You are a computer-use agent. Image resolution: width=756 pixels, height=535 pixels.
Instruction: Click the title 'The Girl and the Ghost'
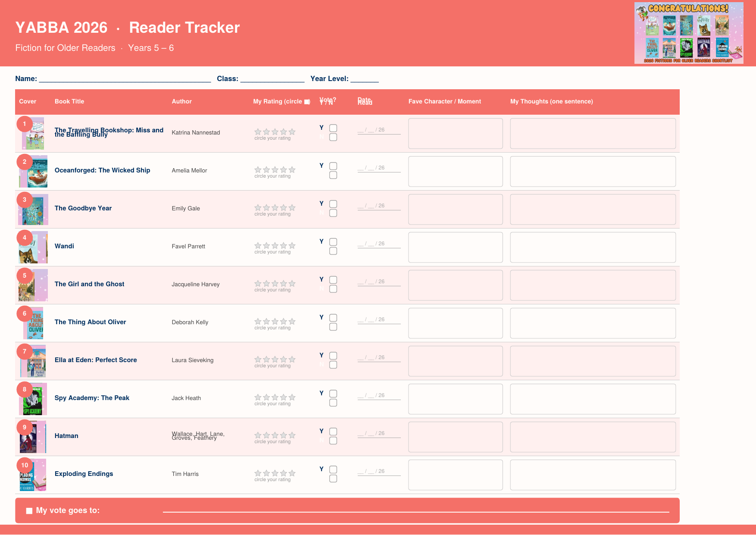[90, 284]
